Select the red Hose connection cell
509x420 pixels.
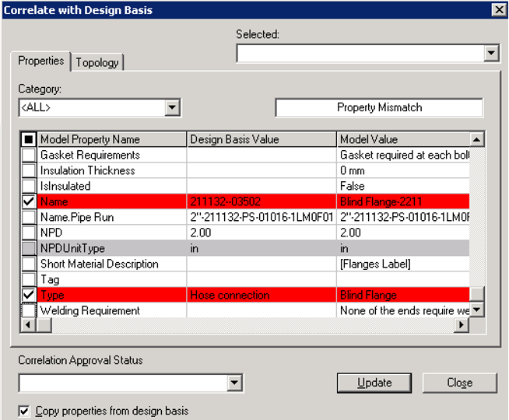point(262,295)
